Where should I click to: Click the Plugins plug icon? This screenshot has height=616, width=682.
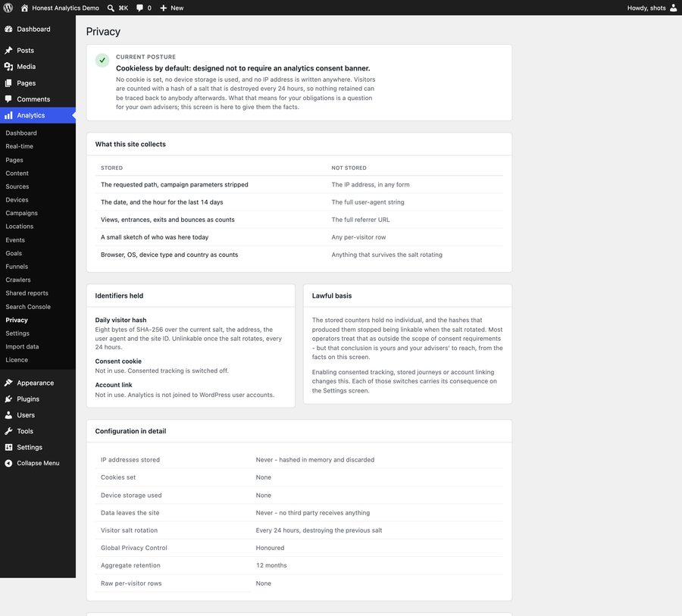[x=8, y=399]
